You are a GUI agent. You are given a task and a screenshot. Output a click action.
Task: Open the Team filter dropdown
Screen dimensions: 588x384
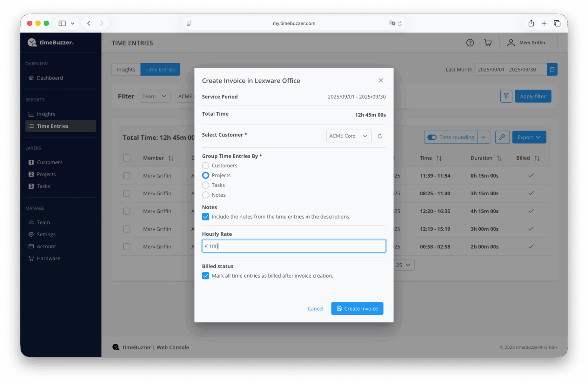click(x=155, y=96)
